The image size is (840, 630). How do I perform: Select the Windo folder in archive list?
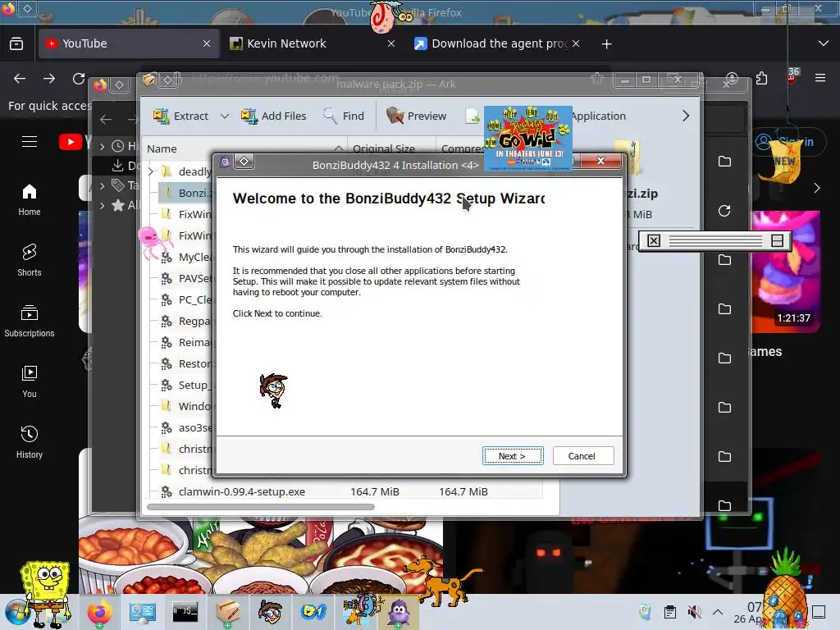pyautogui.click(x=186, y=406)
